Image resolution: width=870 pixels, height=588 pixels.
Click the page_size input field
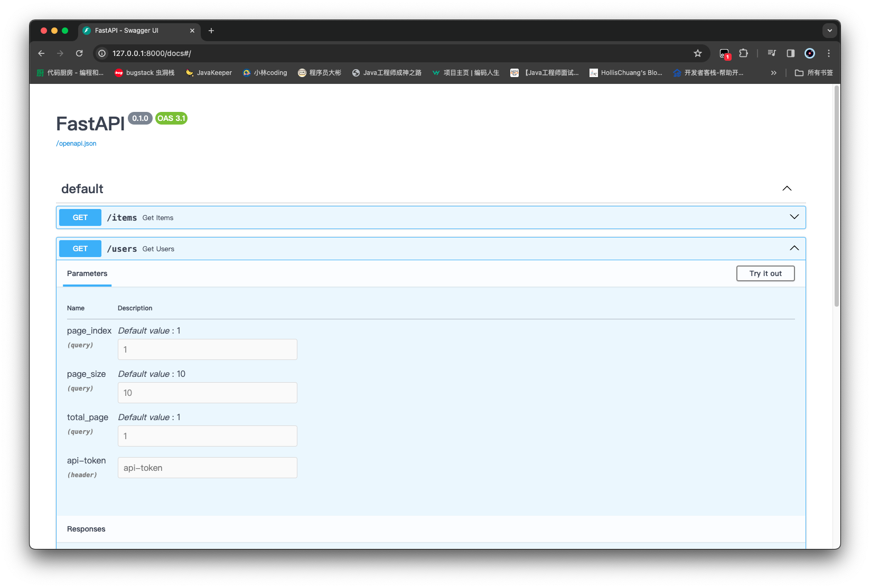(208, 393)
